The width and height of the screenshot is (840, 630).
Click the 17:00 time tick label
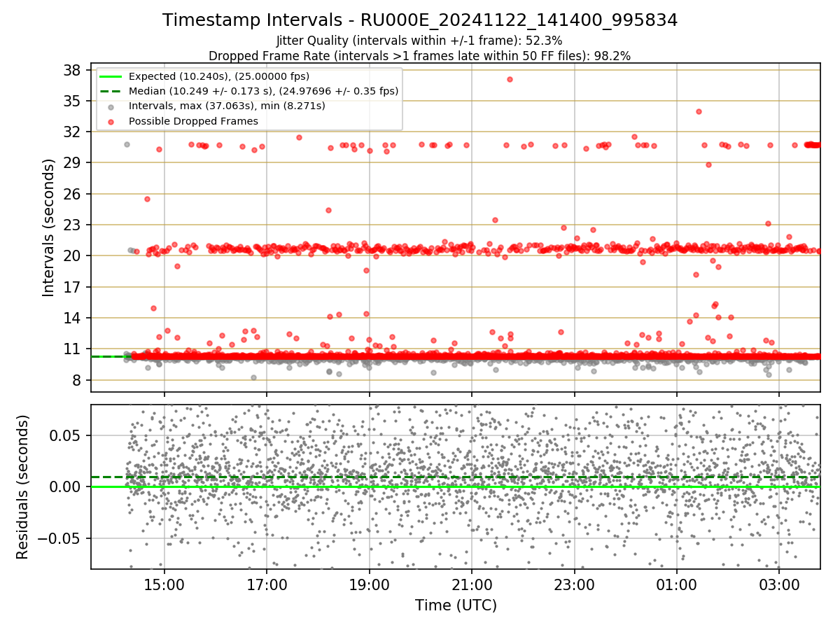pyautogui.click(x=267, y=584)
